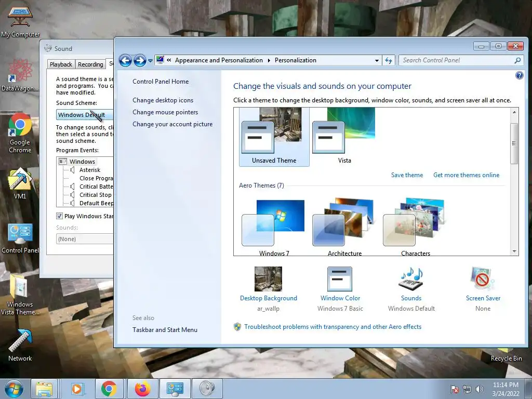
Task: Switch to the Control Panel taskbar button
Action: (x=175, y=389)
